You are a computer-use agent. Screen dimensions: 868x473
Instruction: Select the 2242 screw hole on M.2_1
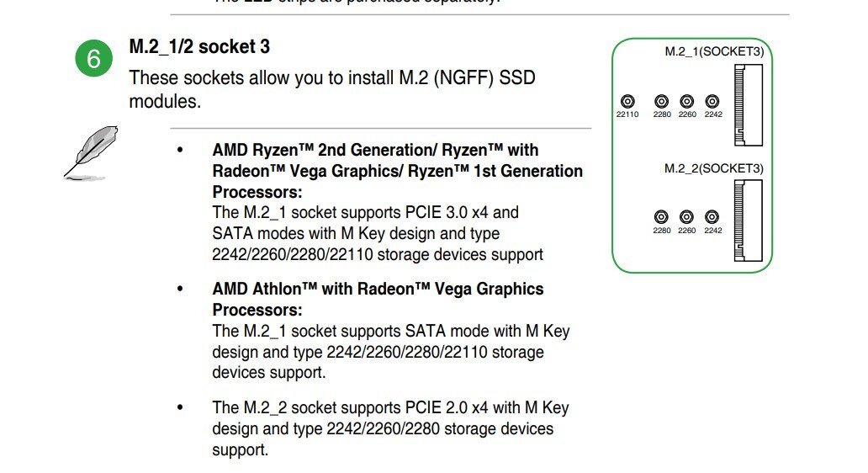coord(712,101)
